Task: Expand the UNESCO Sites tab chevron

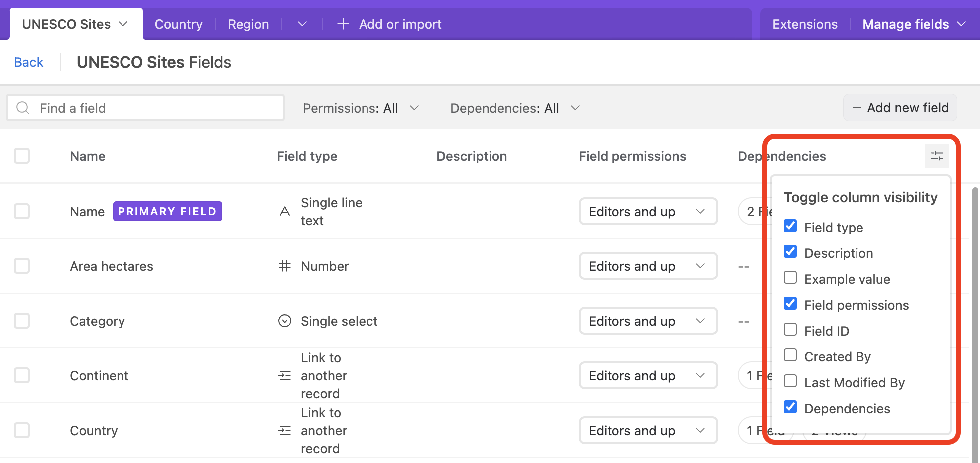Action: pos(123,24)
